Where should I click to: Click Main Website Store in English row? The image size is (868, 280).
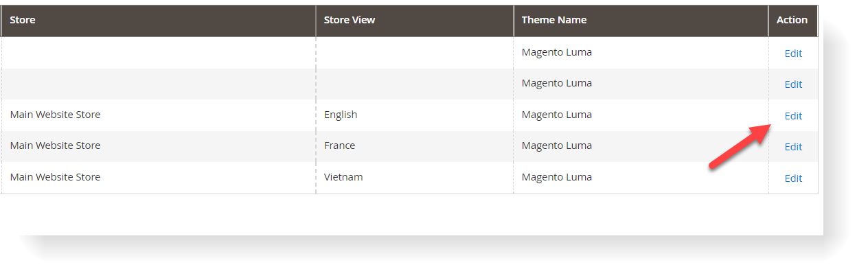(x=55, y=115)
